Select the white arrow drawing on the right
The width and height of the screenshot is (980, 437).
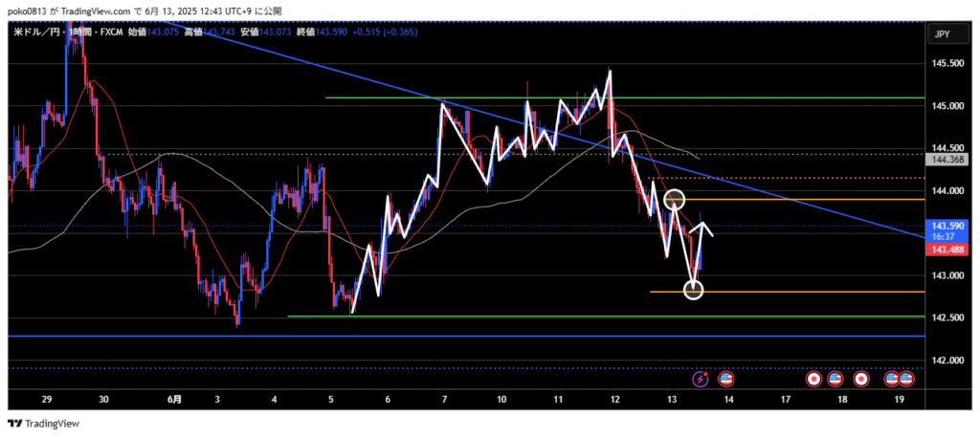pos(706,228)
